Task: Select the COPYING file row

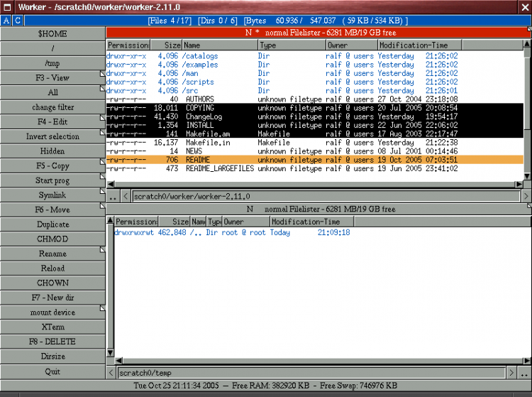Action: 315,108
